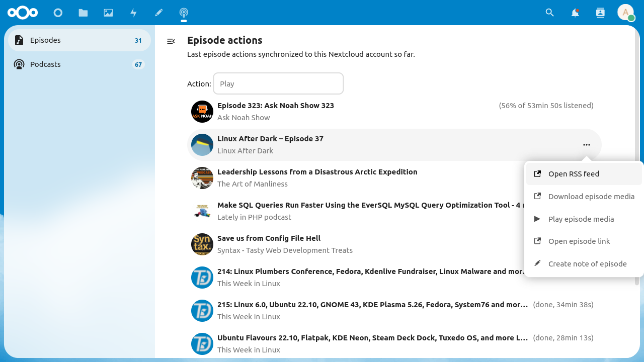
Task: Click Syntax - Tasty Web Development Treats subtitle
Action: coord(285,250)
